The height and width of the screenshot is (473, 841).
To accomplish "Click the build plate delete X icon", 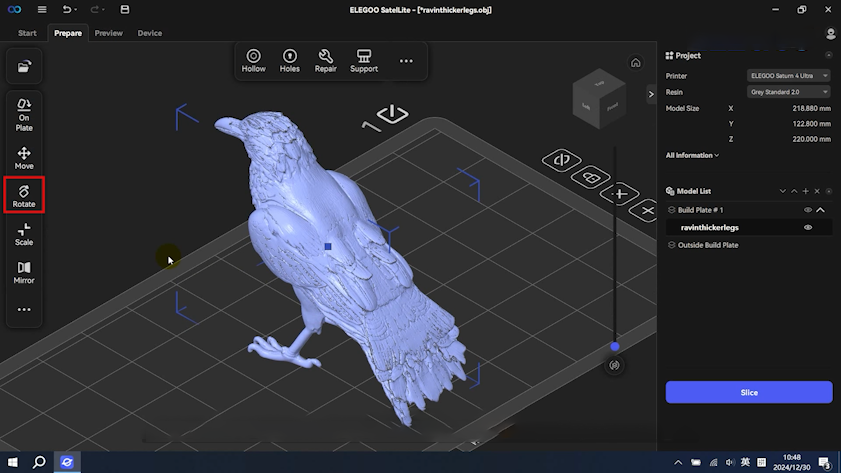I will (646, 211).
